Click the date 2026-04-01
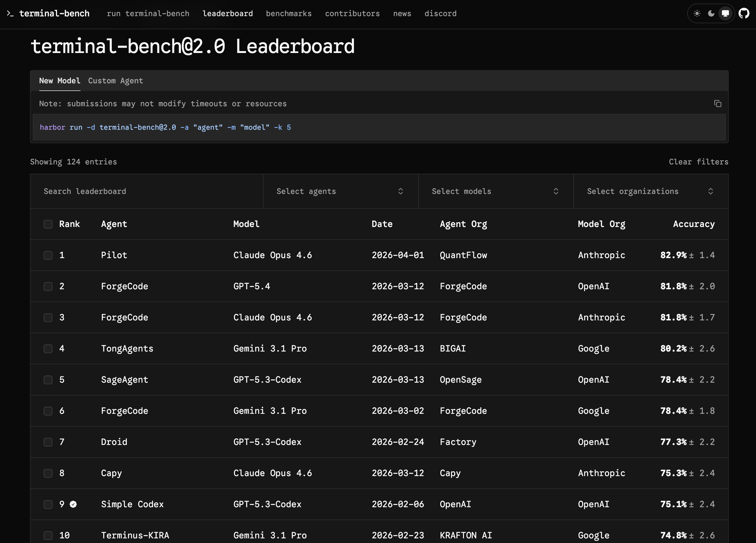The width and height of the screenshot is (756, 543). tap(398, 255)
